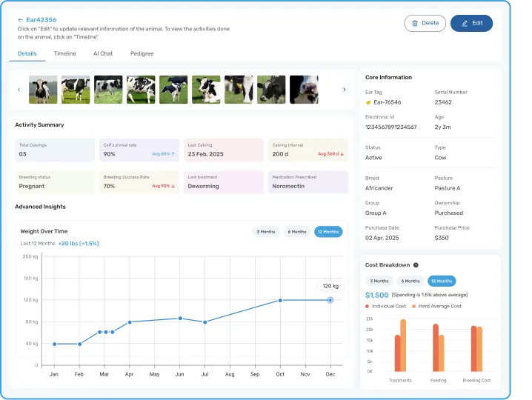Open the first cow photo thumbnail
This screenshot has height=400, width=532.
43,90
